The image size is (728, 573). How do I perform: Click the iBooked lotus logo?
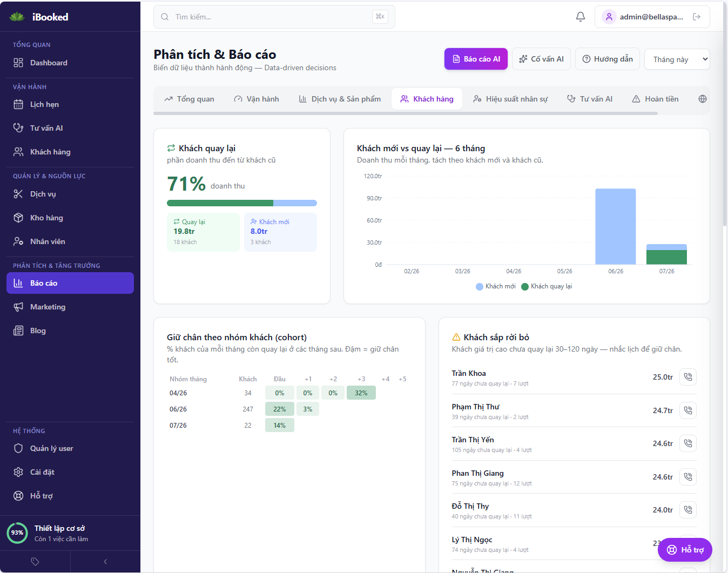pos(17,17)
